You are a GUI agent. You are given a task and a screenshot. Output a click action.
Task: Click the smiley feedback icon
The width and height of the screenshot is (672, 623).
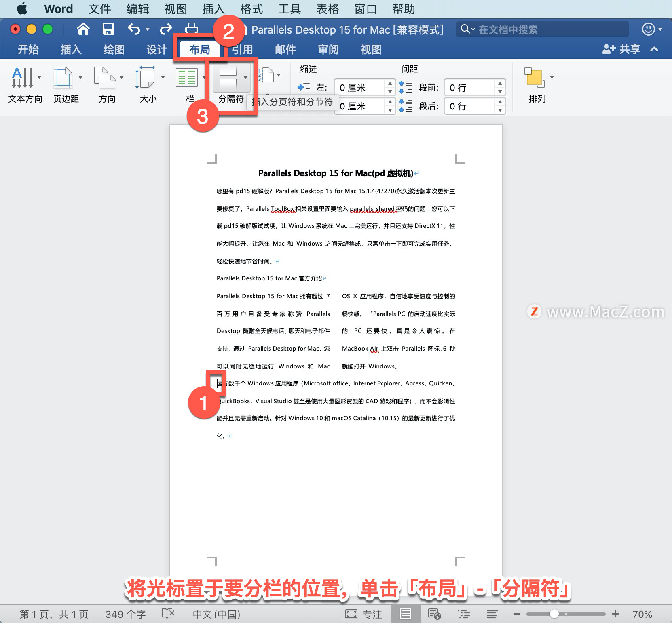(x=648, y=29)
